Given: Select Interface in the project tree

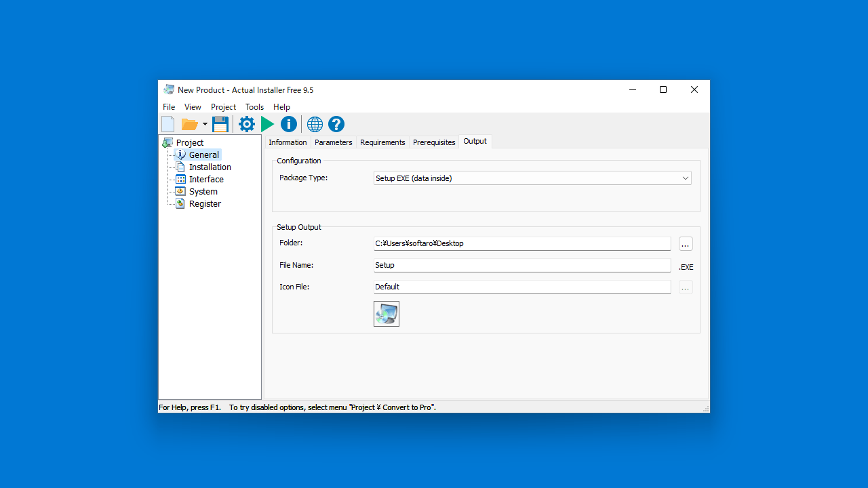Looking at the screenshot, I should coord(206,180).
